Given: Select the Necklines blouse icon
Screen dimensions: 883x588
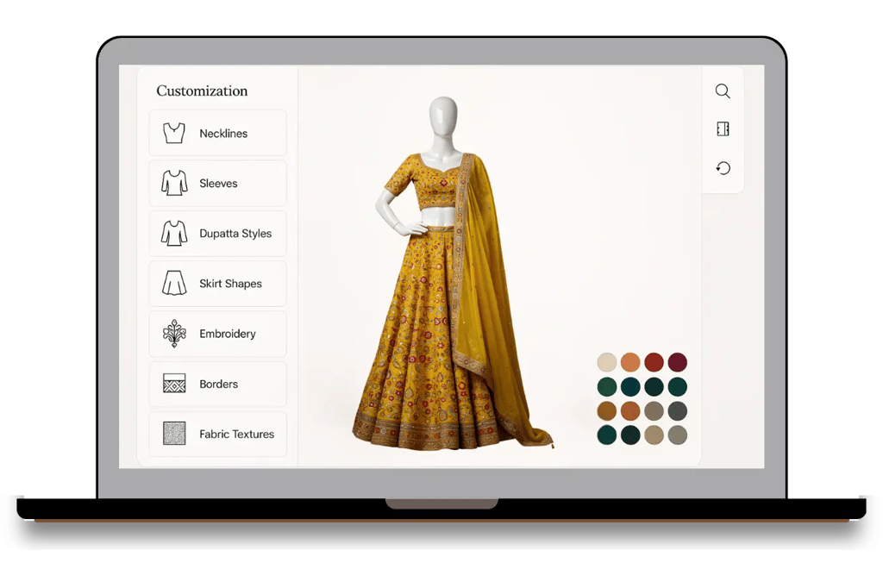Looking at the screenshot, I should 172,133.
